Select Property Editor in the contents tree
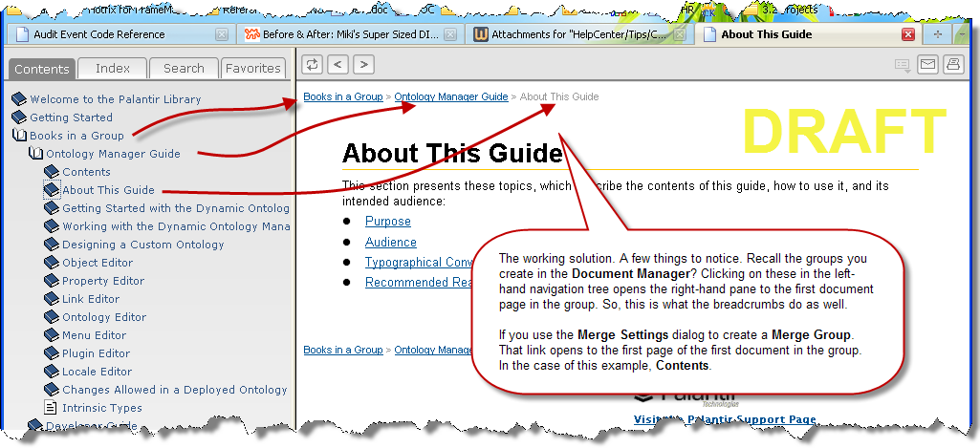 [x=103, y=281]
